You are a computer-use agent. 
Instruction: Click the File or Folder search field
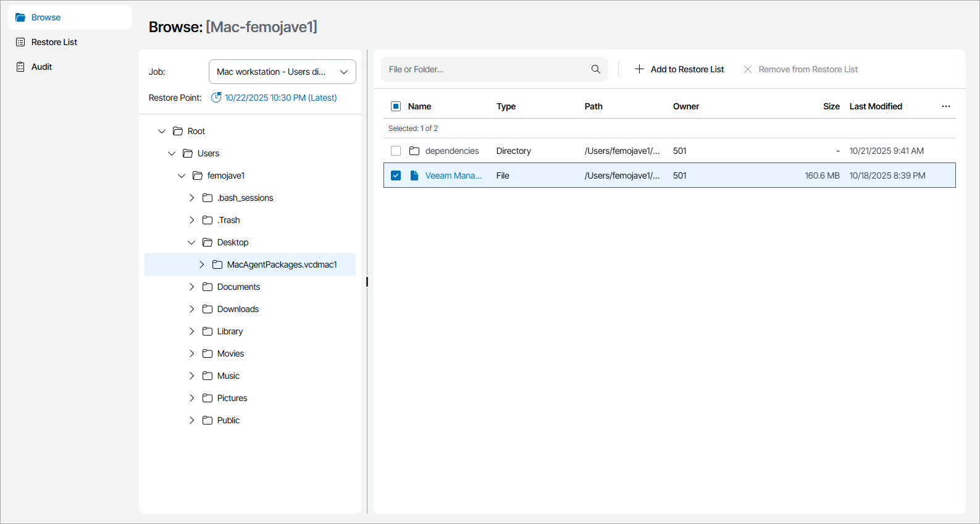pos(485,69)
